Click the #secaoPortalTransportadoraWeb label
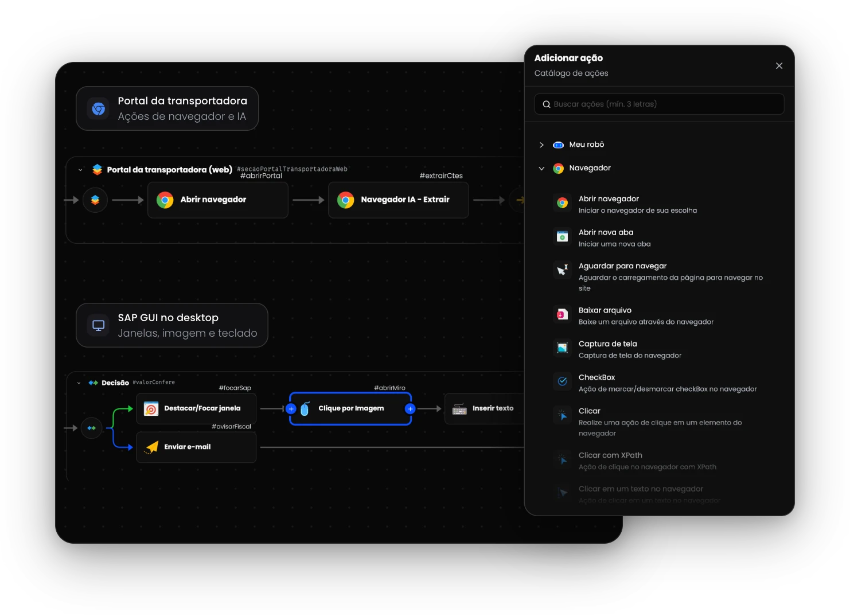 293,169
